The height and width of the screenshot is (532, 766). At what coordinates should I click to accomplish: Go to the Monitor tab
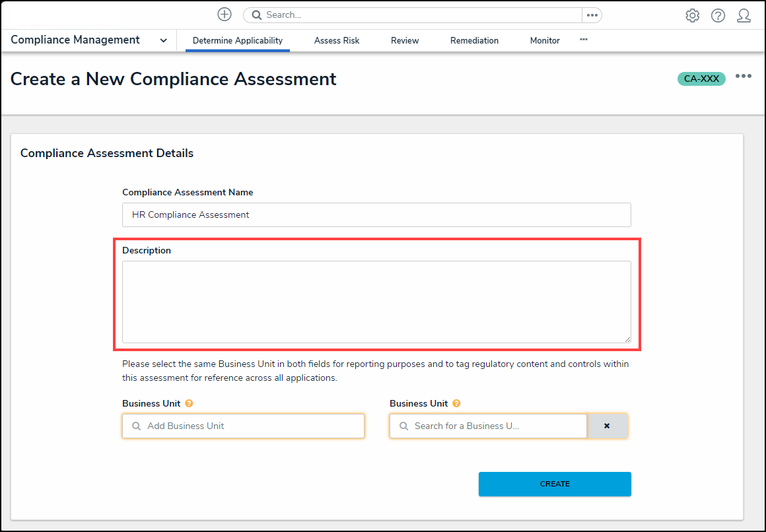click(545, 40)
